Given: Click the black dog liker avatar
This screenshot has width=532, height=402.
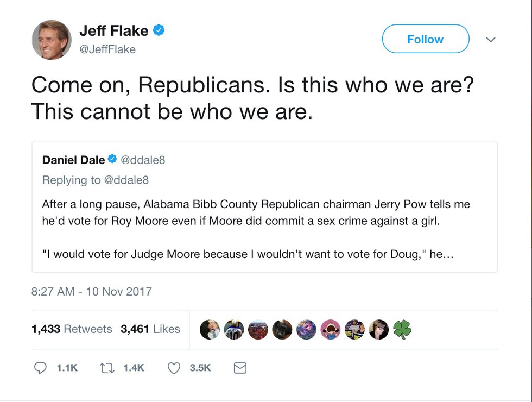Looking at the screenshot, I should (282, 329).
